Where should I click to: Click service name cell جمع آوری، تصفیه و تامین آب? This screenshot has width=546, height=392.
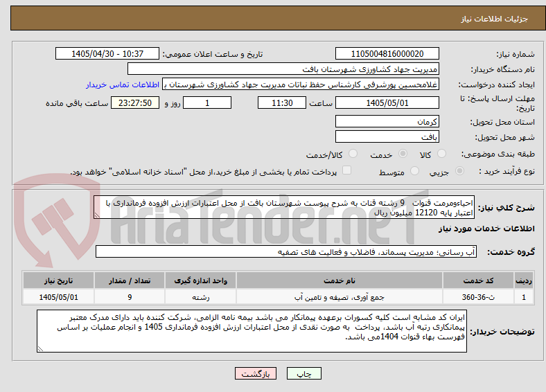[339, 297]
